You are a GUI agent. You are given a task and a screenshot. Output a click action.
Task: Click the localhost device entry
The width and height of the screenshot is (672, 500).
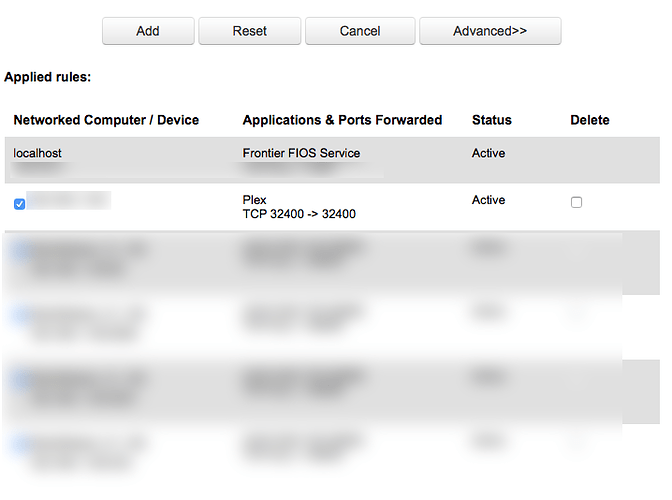[x=38, y=153]
